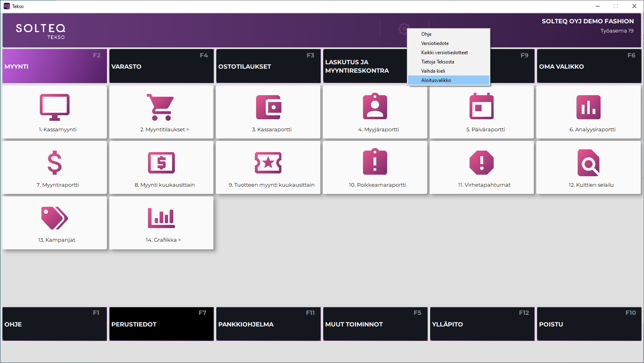Click the Analyysiraportti bar chart icon
This screenshot has height=363, width=644.
[588, 107]
